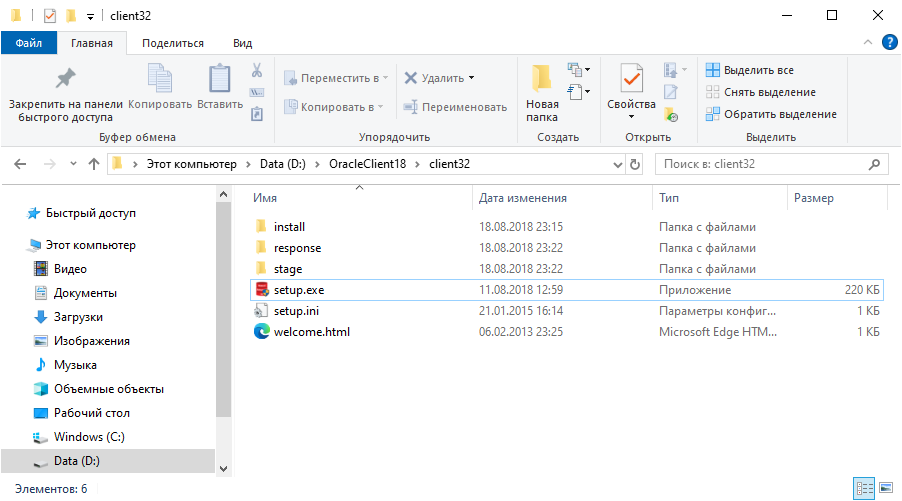Switch to the Главная tab
This screenshot has height=501, width=902.
coord(92,43)
